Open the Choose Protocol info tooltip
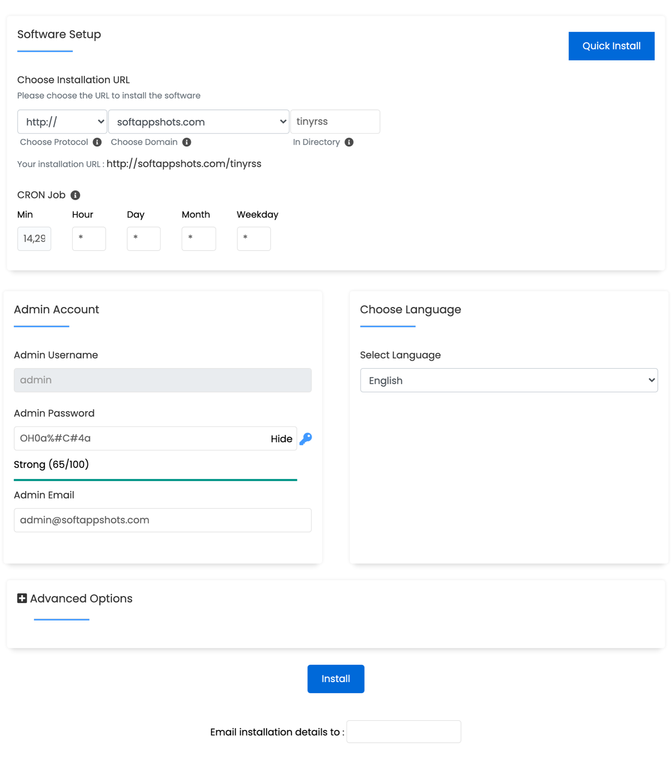This screenshot has width=672, height=784. point(97,142)
